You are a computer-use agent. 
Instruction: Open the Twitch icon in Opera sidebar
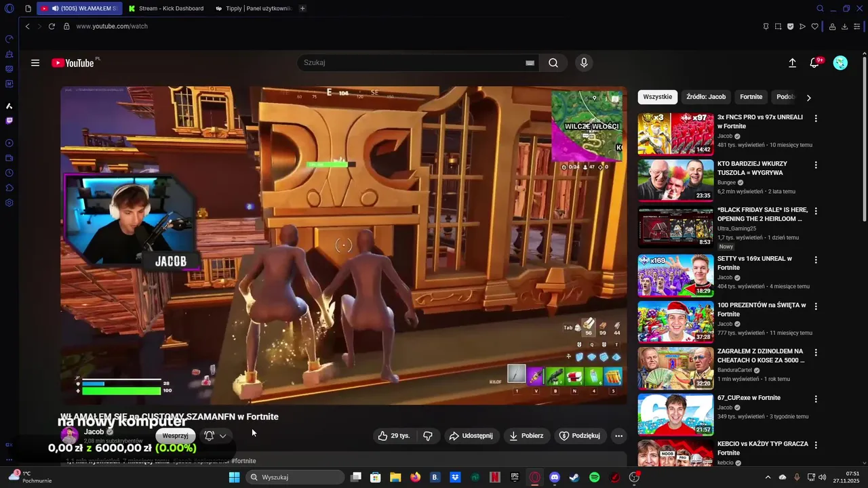(9, 121)
